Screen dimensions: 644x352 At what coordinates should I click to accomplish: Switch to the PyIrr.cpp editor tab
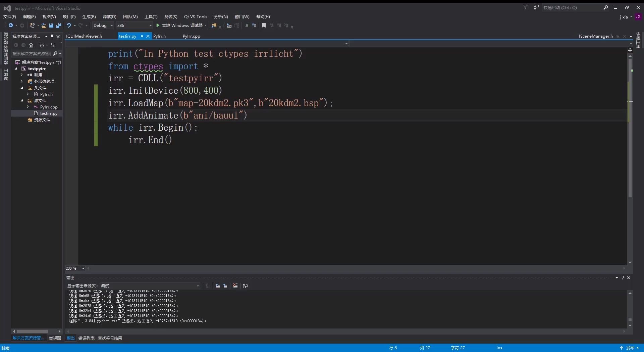tap(191, 36)
